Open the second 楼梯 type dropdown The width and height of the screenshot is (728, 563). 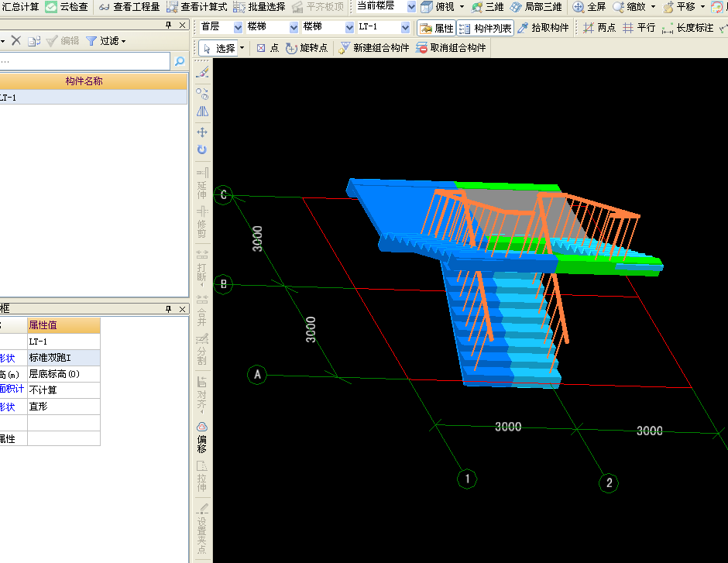point(349,27)
